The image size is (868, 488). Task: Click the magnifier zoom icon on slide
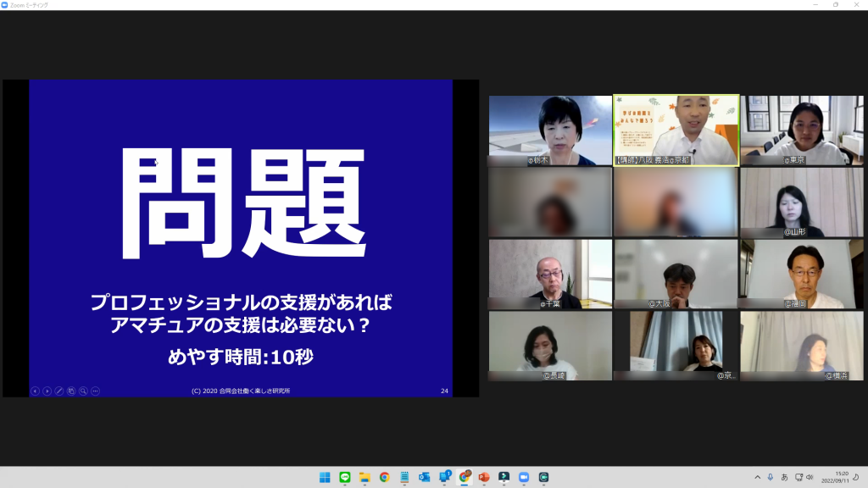(x=83, y=391)
